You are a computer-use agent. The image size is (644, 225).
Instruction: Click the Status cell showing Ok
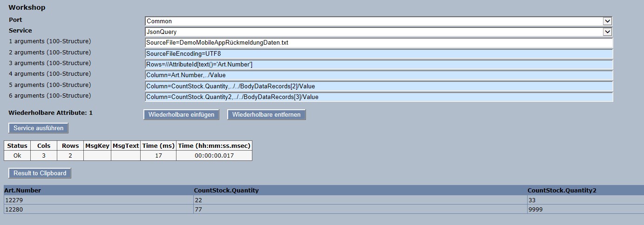tap(17, 156)
